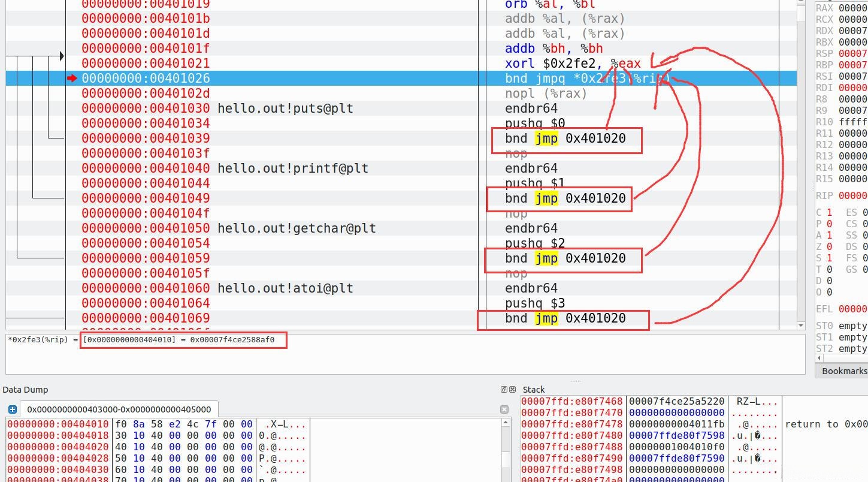Select the 'pushq $0' instruction

click(535, 123)
